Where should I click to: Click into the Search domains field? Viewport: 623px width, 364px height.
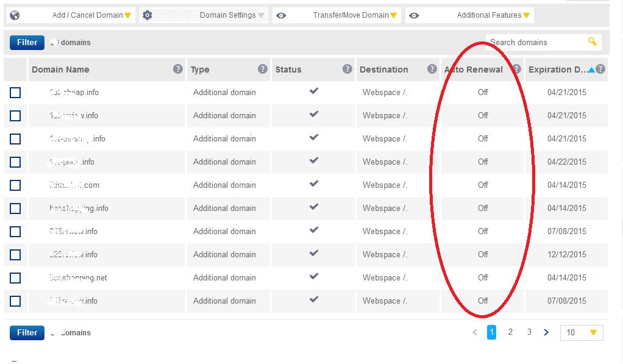(533, 43)
